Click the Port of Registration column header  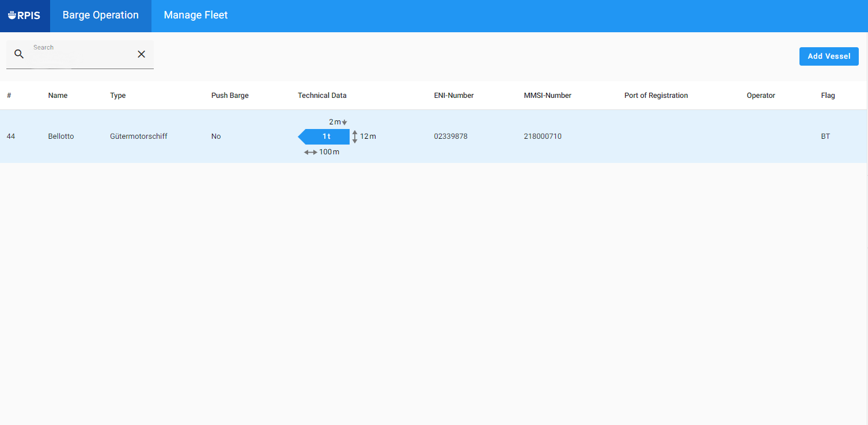point(656,96)
